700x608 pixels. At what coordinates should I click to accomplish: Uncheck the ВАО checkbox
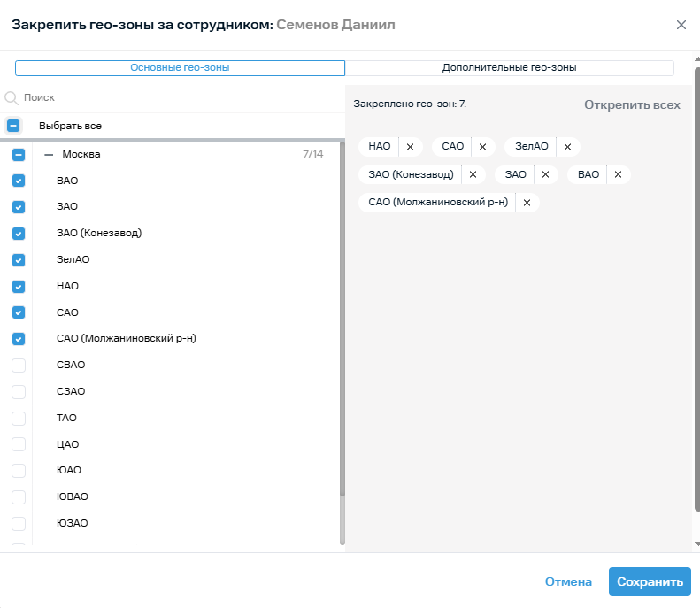coord(19,181)
